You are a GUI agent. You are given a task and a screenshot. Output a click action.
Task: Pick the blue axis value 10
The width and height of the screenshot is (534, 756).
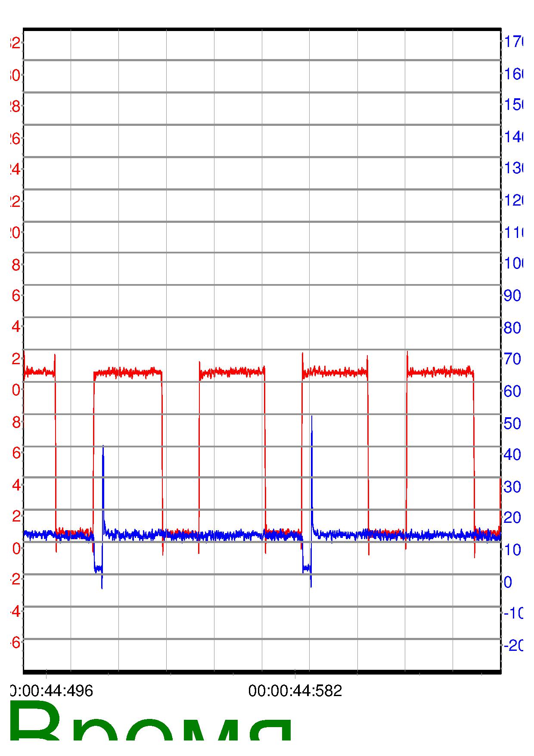512,550
